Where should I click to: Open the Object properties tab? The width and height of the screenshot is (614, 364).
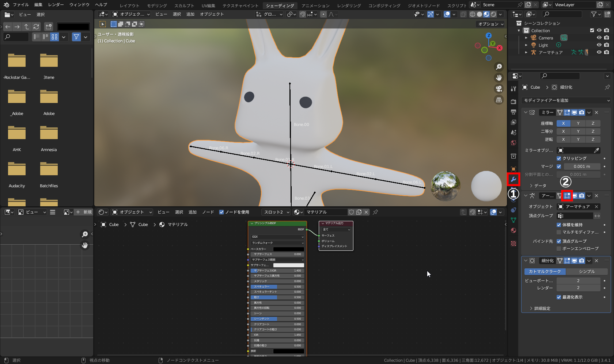click(x=513, y=169)
